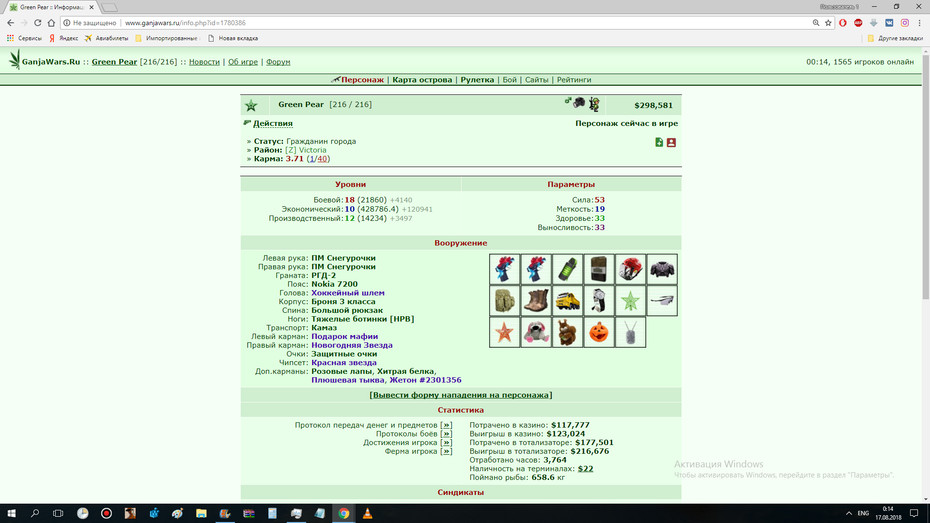Click the large backpack item icon
This screenshot has height=523, width=930.
504,301
